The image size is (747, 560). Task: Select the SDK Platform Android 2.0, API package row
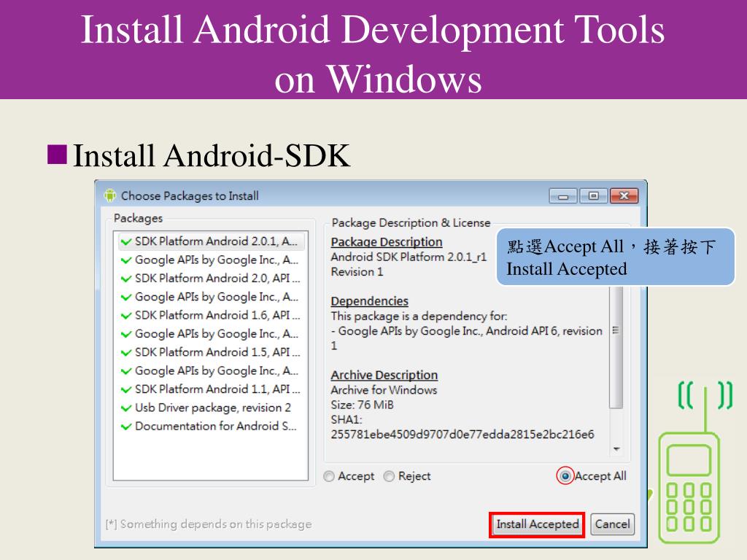pyautogui.click(x=212, y=278)
